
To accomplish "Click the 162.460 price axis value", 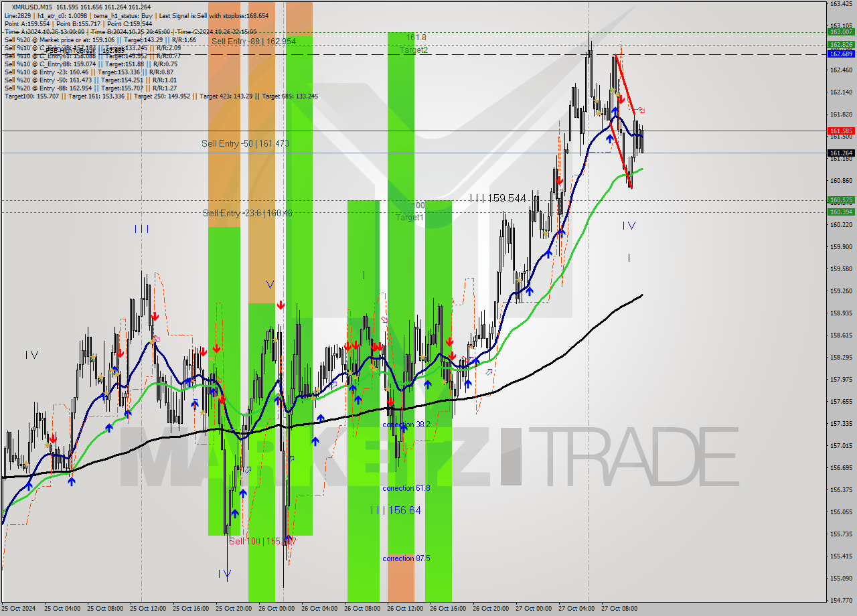I will tap(840, 70).
